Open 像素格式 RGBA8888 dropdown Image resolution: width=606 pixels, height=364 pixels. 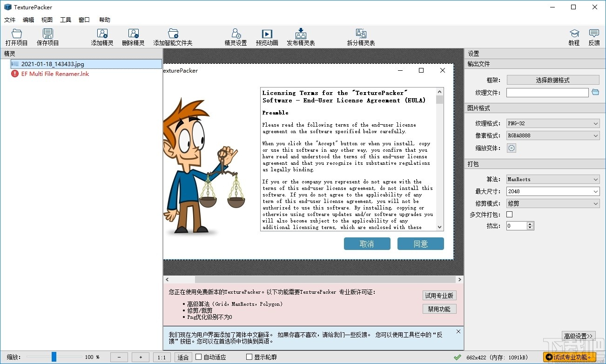(x=553, y=135)
